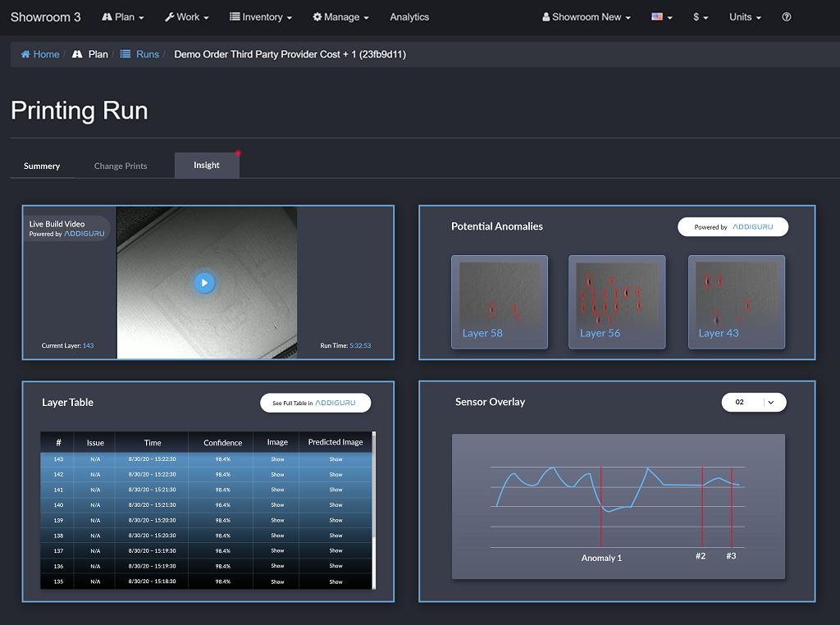The height and width of the screenshot is (625, 840).
Task: Click See Full Table in Addiguru button
Action: pos(315,403)
